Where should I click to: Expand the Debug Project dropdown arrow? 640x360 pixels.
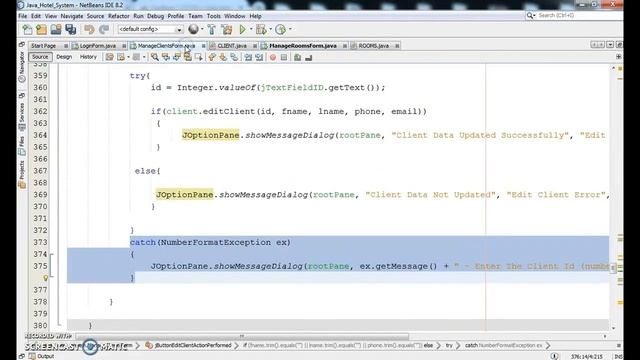point(270,29)
